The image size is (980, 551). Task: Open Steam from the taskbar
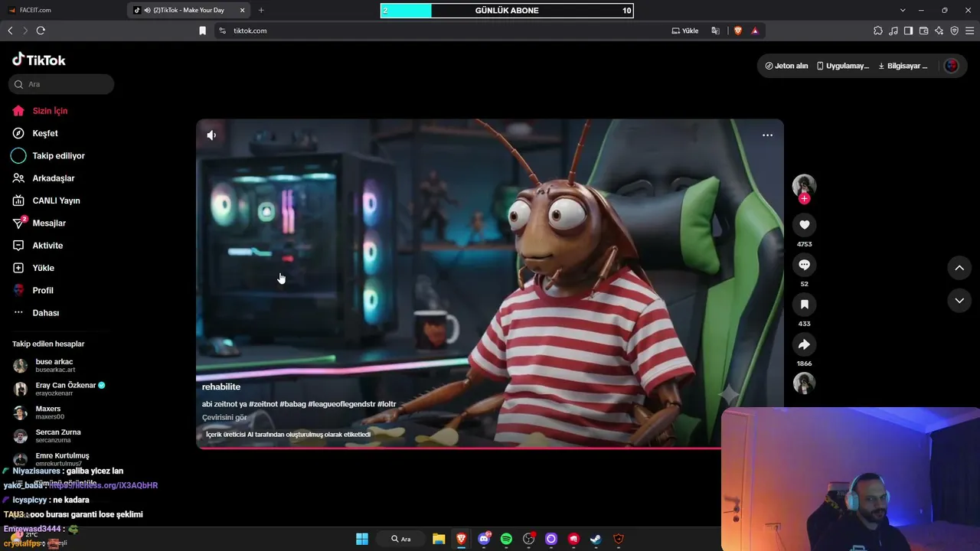(596, 539)
